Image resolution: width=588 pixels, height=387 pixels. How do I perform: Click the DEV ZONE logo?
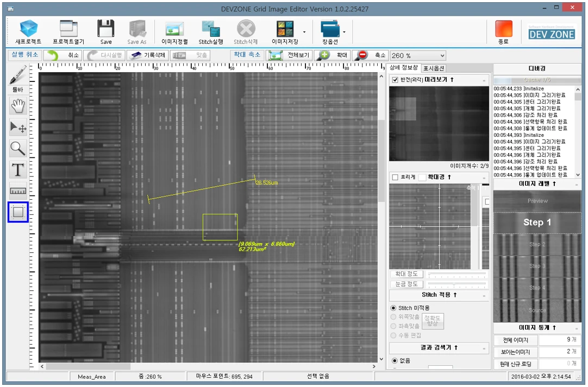click(x=551, y=33)
